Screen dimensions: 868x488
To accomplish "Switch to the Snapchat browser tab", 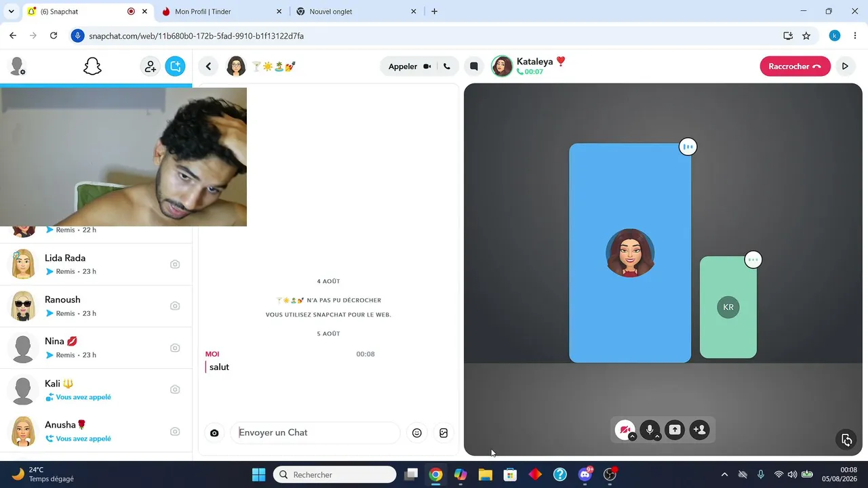I will click(x=87, y=12).
